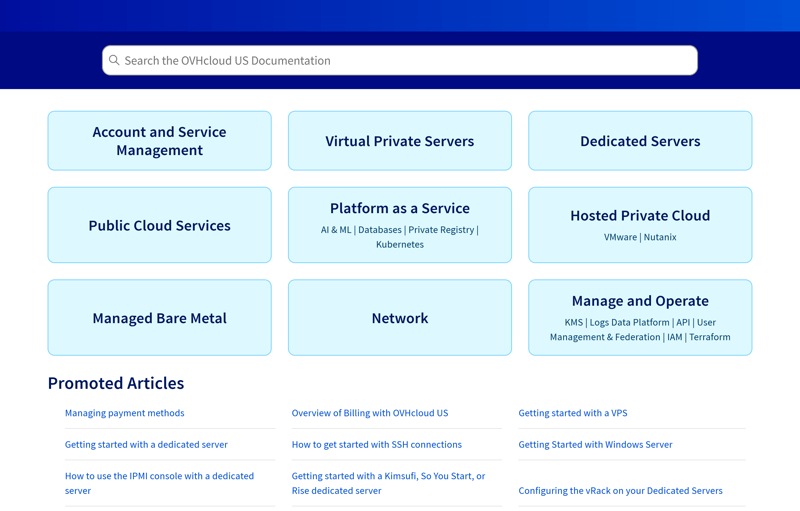Open How to get started with SSH connections
This screenshot has height=511, width=800.
(x=377, y=445)
